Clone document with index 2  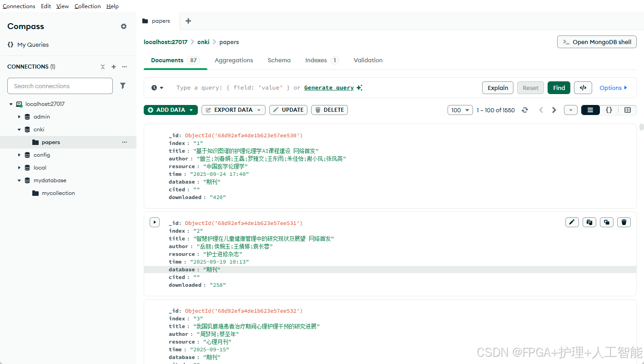click(x=607, y=222)
